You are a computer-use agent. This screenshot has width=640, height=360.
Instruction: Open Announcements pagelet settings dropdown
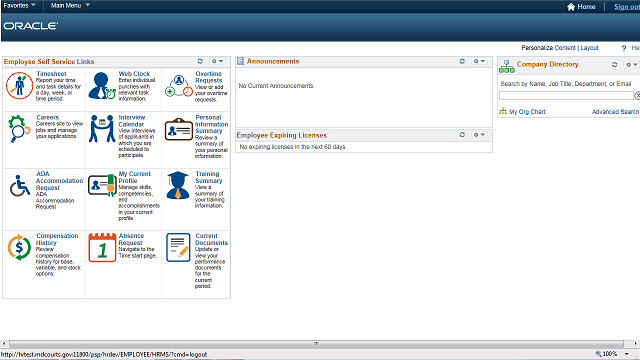(x=479, y=61)
